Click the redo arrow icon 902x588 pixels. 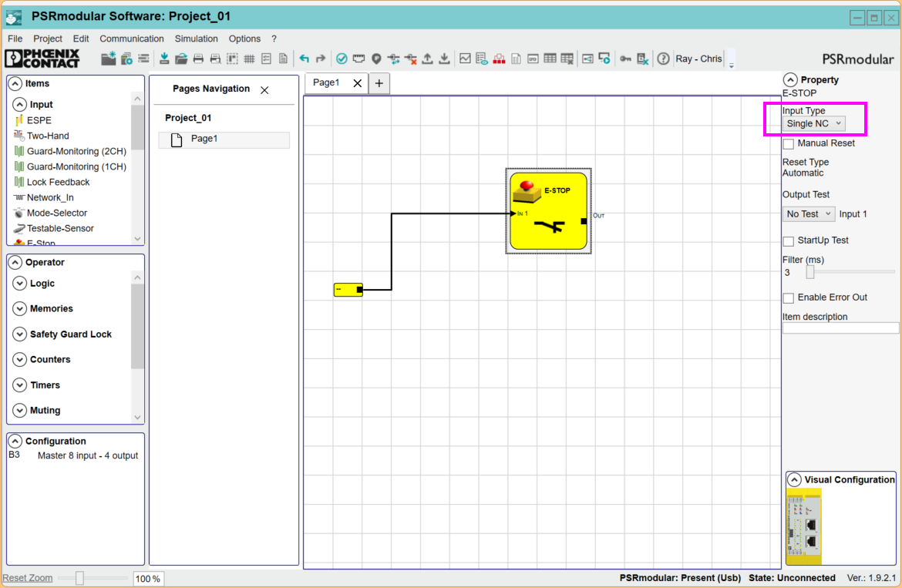point(321,58)
